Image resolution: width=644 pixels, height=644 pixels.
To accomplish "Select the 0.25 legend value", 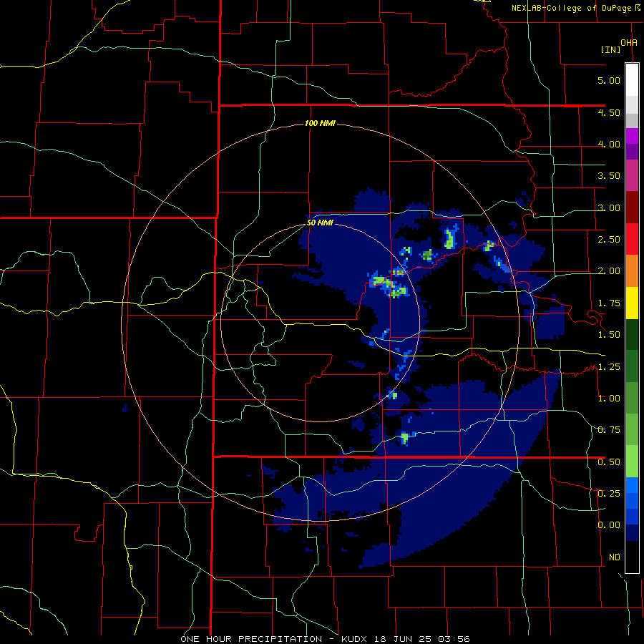I will coord(609,494).
